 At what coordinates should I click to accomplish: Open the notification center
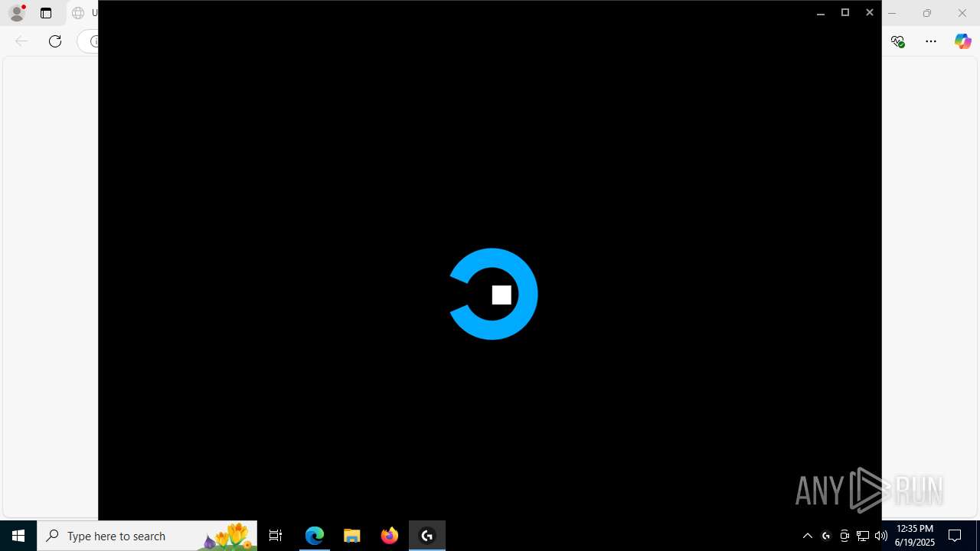955,536
